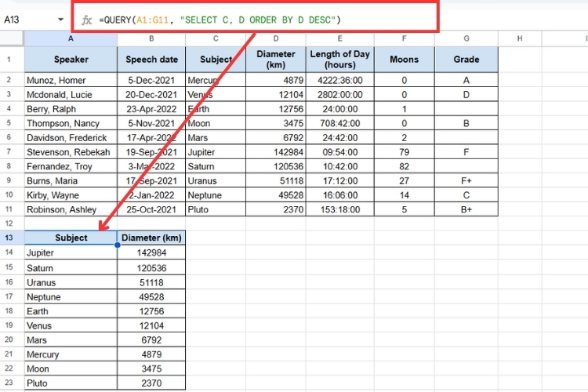Select row 12 header

pos(9,223)
